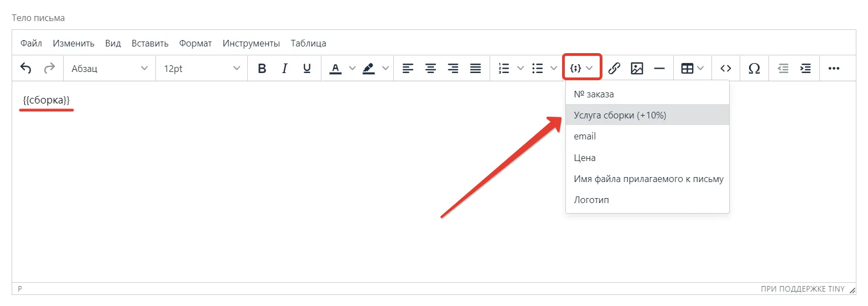Open numbered list style options arrow

pos(521,68)
